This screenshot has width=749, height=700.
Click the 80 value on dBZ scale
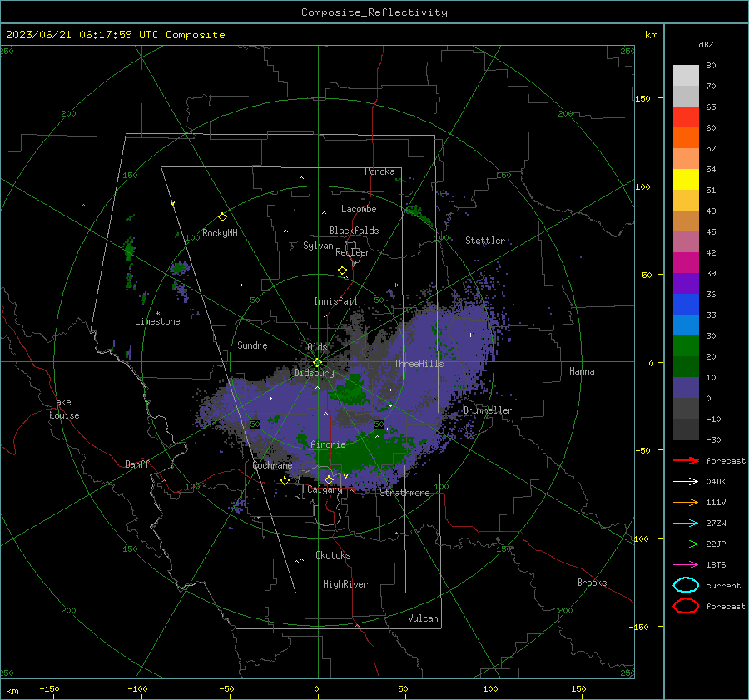711,66
